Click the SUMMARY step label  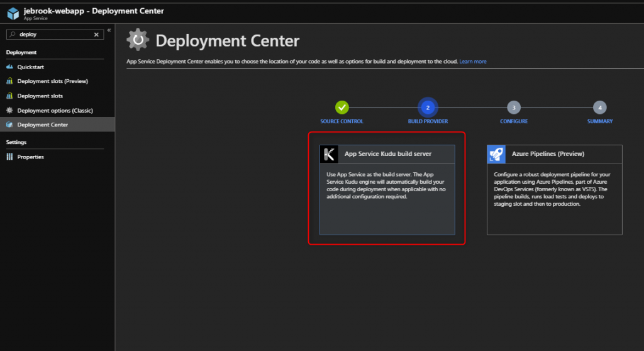pyautogui.click(x=599, y=121)
